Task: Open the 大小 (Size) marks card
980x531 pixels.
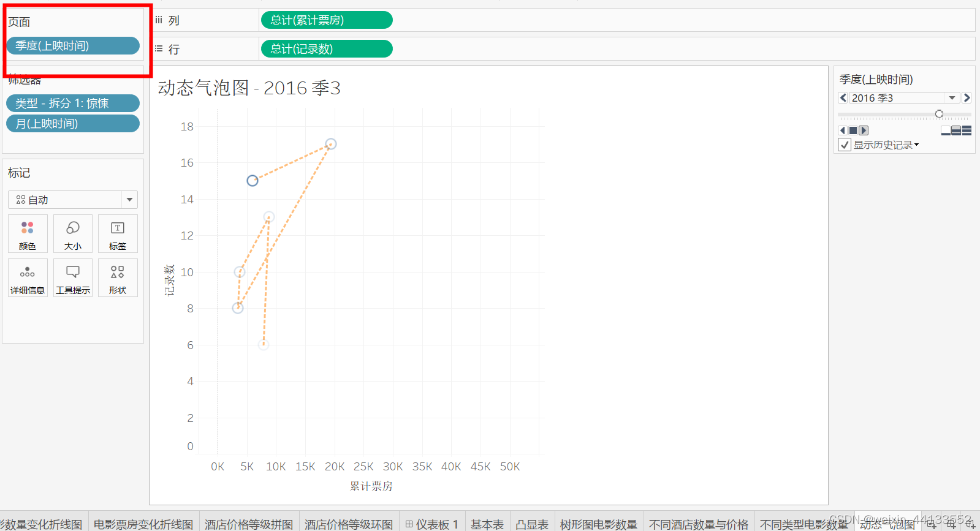Action: [73, 234]
